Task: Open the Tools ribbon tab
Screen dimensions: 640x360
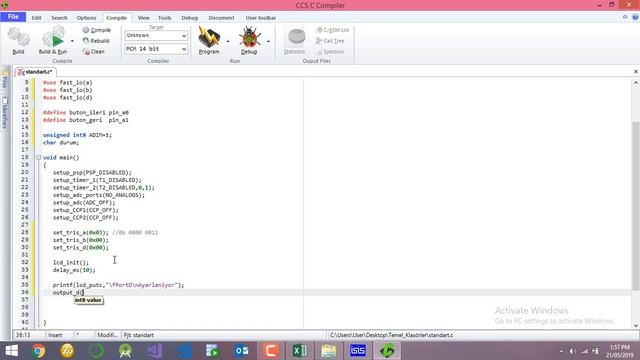Action: 164,18
